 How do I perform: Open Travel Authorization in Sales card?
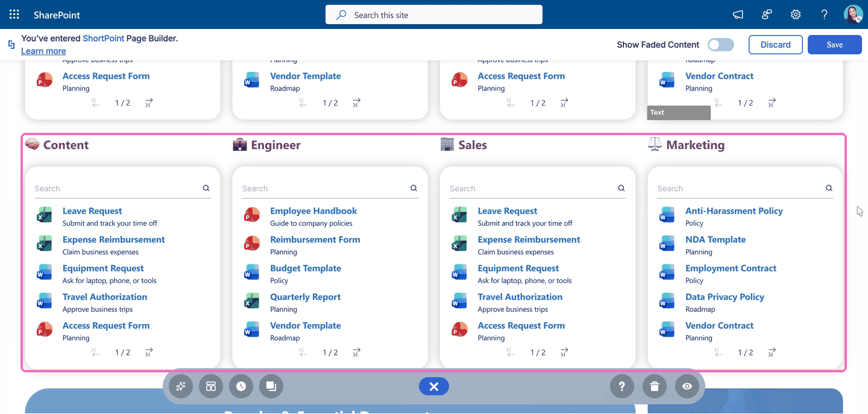click(520, 297)
